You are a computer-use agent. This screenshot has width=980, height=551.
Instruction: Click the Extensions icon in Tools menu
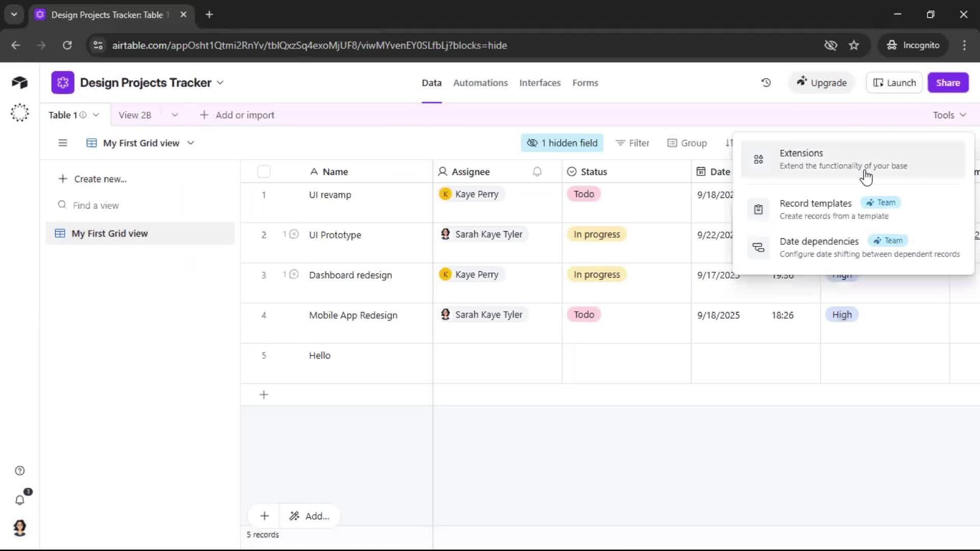tap(758, 160)
